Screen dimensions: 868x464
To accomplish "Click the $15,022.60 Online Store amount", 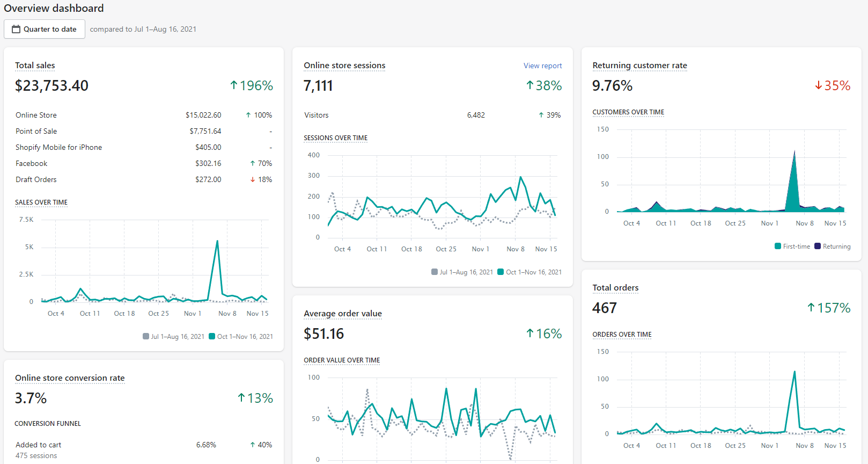I will tap(203, 115).
